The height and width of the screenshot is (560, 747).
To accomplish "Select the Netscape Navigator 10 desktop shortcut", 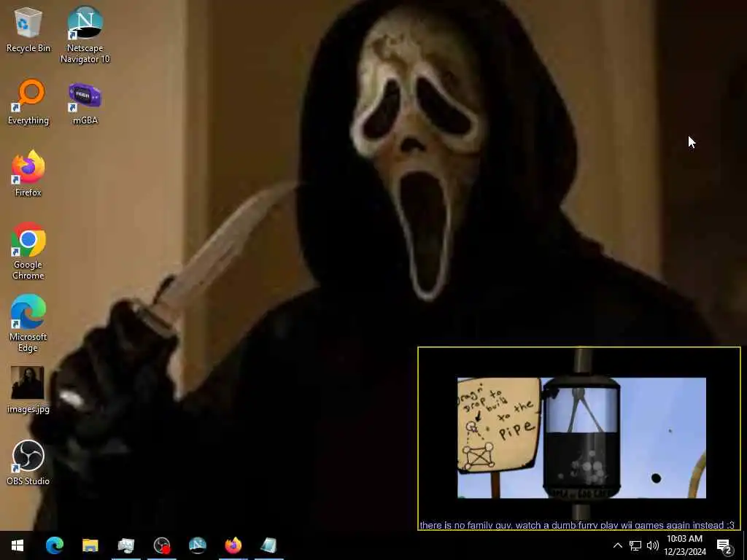I will pyautogui.click(x=85, y=35).
